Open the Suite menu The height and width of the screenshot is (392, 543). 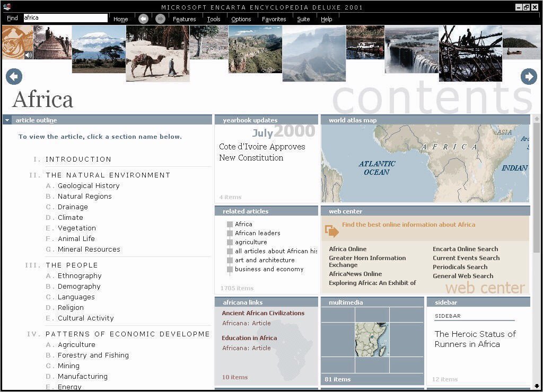point(303,19)
